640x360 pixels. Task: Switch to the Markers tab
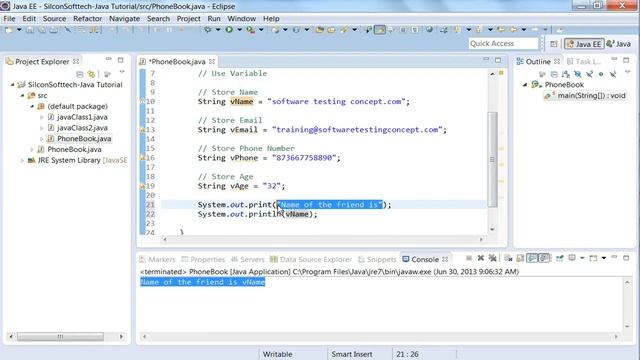click(157, 260)
